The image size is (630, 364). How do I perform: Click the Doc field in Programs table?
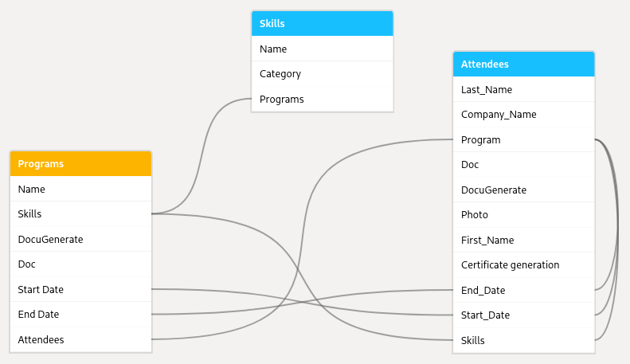pos(80,264)
